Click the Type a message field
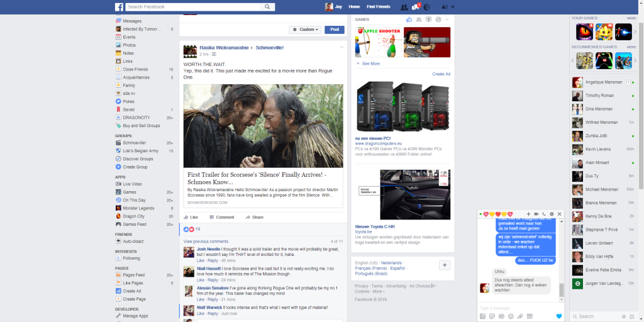 pyautogui.click(x=521, y=308)
